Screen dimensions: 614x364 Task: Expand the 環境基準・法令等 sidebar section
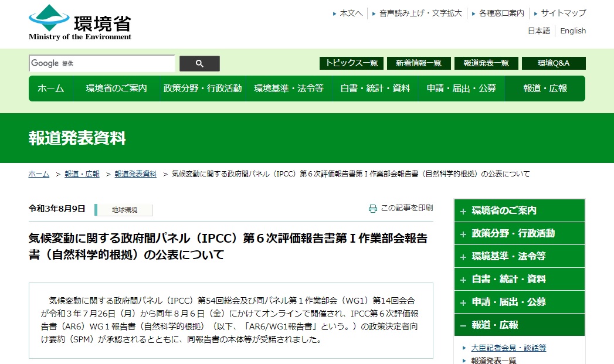(519, 256)
